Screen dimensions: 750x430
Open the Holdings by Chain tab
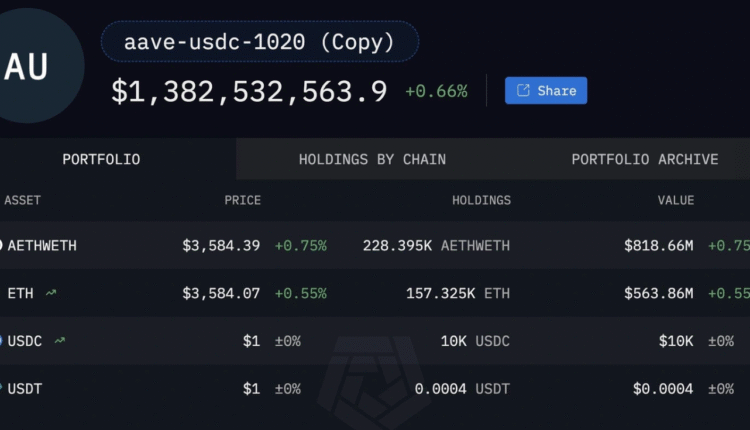point(372,159)
